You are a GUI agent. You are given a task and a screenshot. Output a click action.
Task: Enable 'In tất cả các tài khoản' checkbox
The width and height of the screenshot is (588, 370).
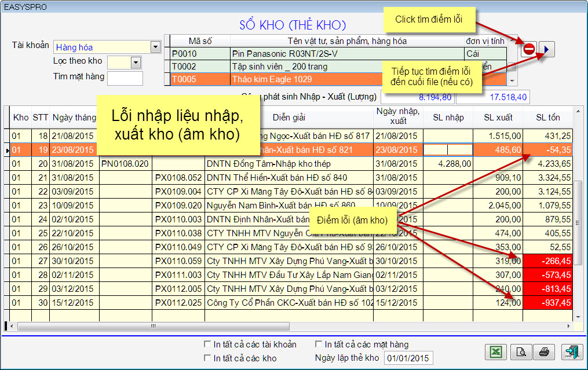click(207, 345)
